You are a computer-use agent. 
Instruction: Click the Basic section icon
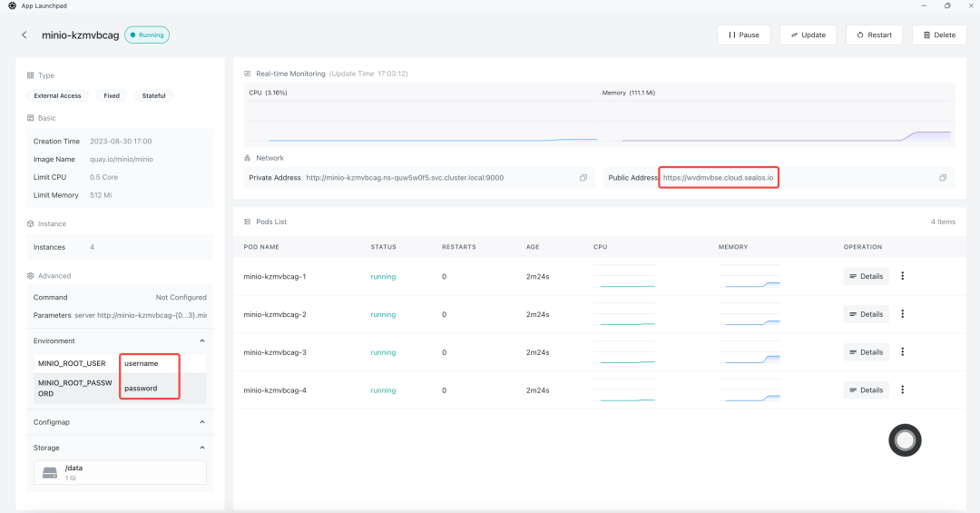30,118
